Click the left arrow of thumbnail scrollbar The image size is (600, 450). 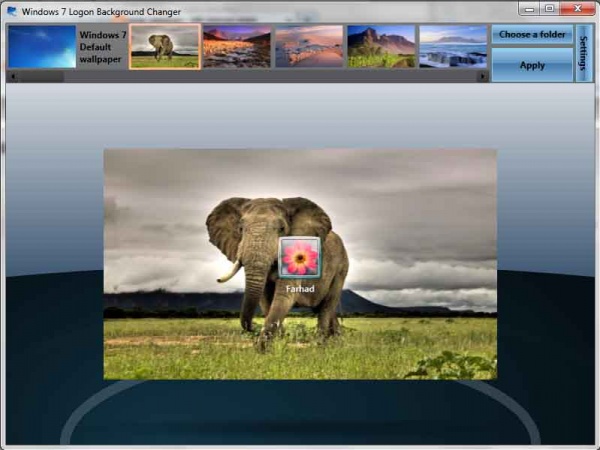13,77
